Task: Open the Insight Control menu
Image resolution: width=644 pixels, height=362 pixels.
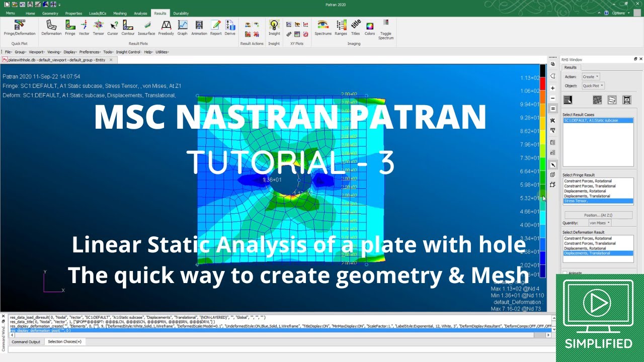Action: point(128,52)
